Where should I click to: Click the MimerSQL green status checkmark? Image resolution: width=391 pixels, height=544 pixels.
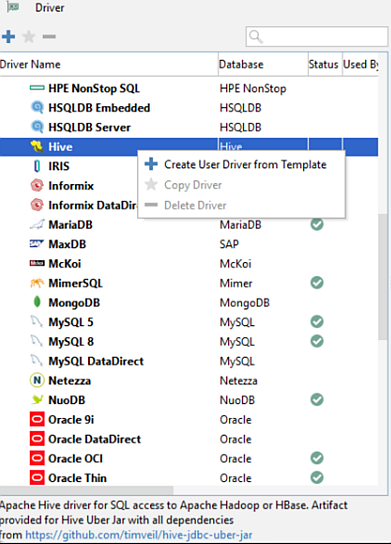pos(317,282)
